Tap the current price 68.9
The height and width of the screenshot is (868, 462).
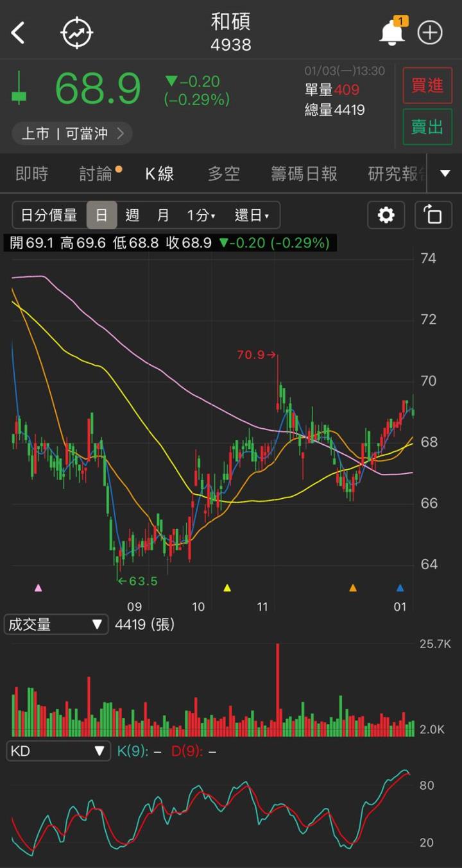tap(98, 89)
